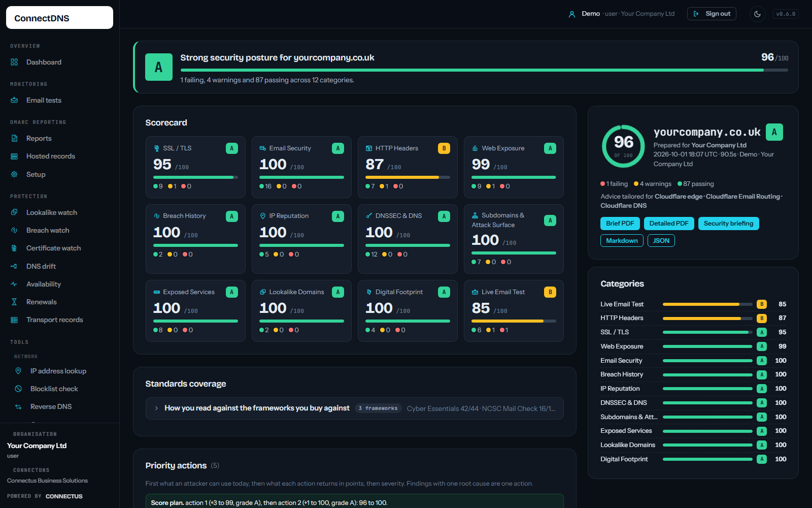The image size is (812, 508).
Task: Open the DNSSEC & DNS scorecard
Action: 408,239
